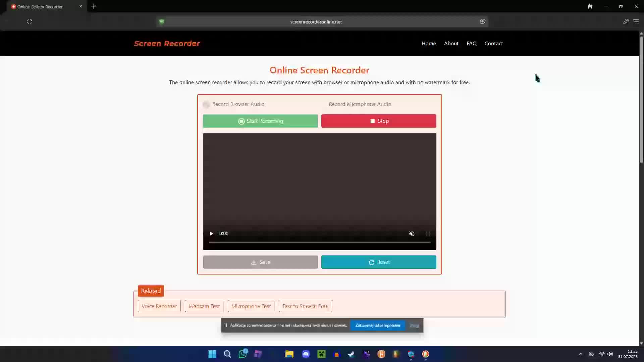Open a new browser tab with the plus
The height and width of the screenshot is (362, 644).
click(x=94, y=6)
